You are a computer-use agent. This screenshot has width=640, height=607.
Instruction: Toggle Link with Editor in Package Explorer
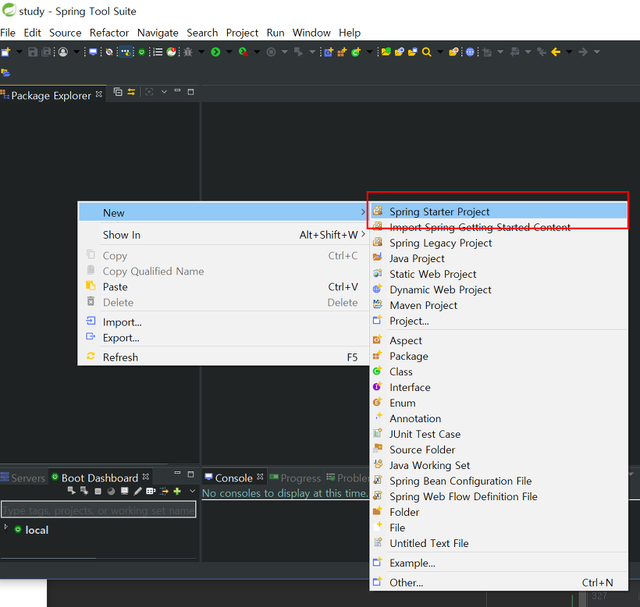(131, 92)
